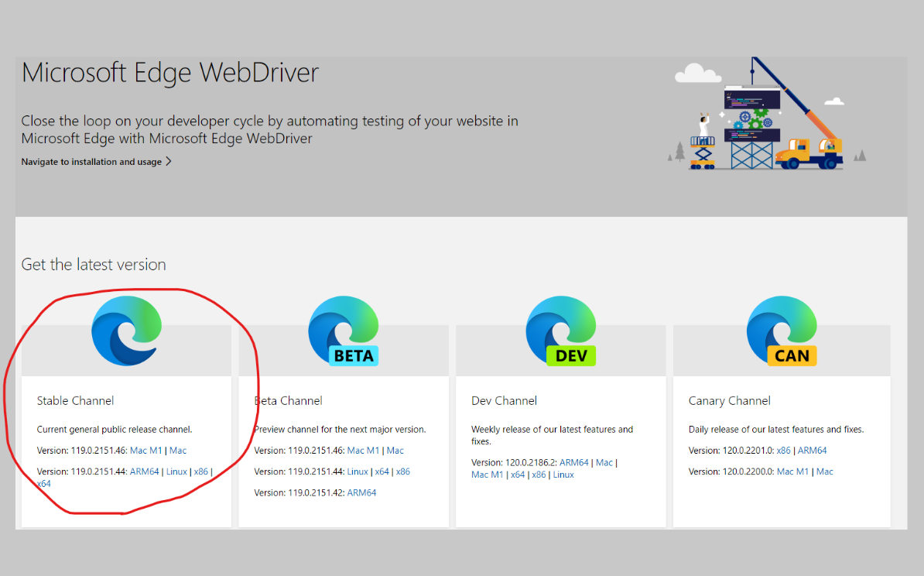924x576 pixels.
Task: Click Close the loop on developer cycle paragraph
Action: (270, 130)
